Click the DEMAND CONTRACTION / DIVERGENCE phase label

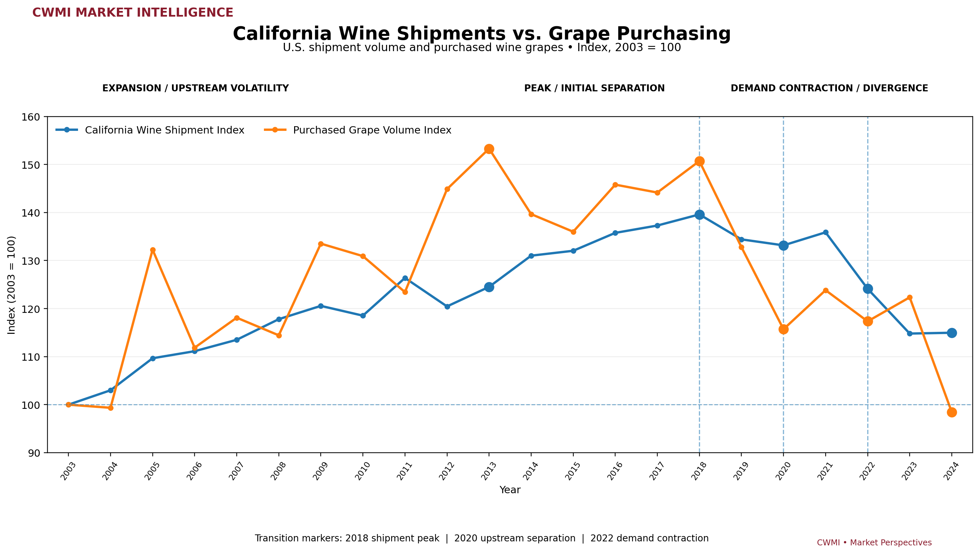(x=829, y=88)
